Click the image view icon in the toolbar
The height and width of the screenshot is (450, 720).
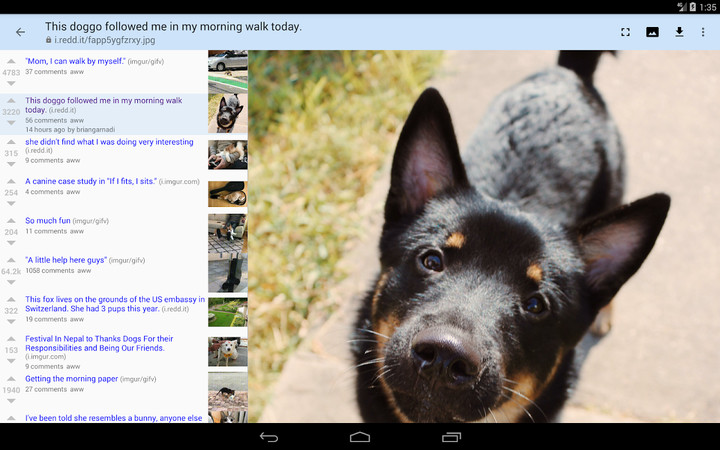652,32
